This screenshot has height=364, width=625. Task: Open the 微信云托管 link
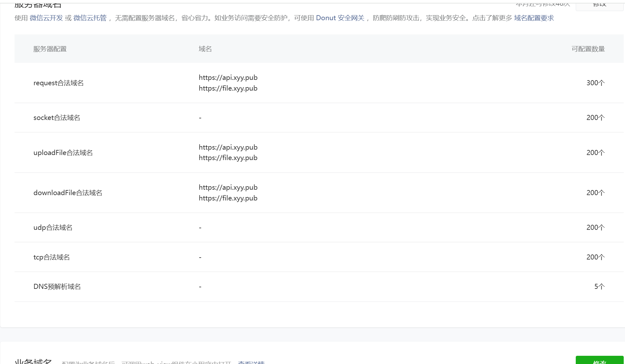click(x=90, y=18)
